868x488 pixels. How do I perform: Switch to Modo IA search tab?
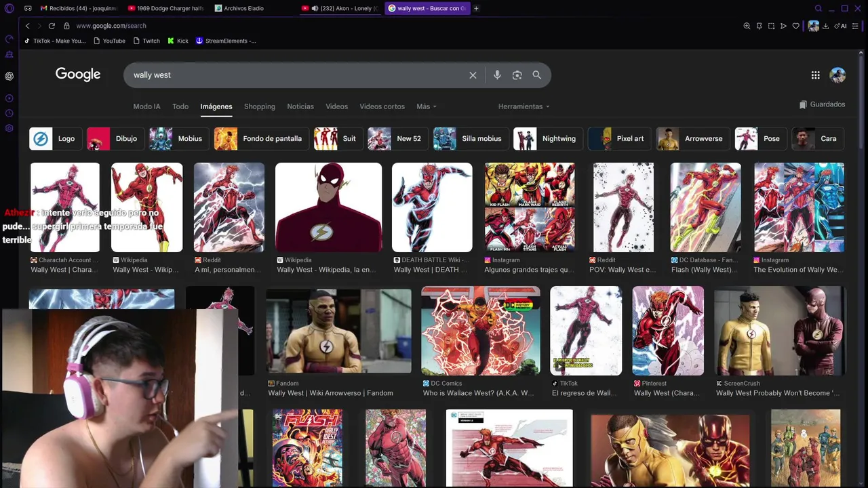pos(146,106)
